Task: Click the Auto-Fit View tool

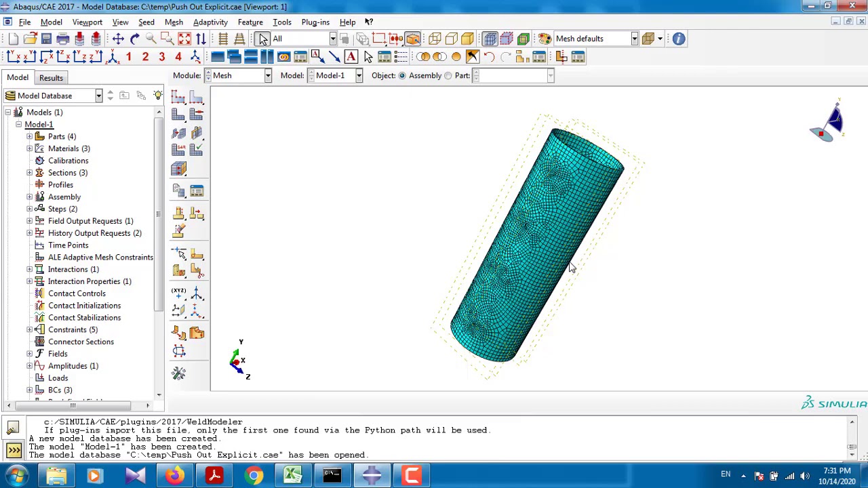Action: click(184, 39)
